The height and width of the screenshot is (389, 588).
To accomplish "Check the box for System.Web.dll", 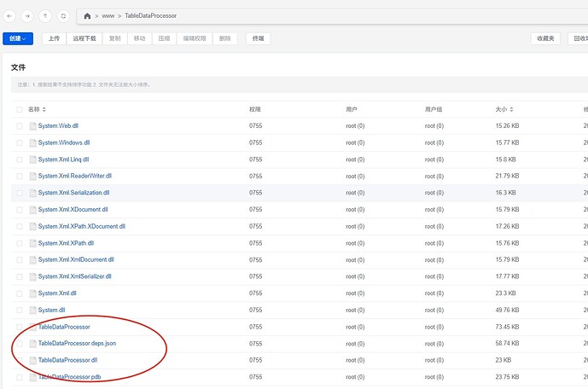I will click(x=19, y=126).
